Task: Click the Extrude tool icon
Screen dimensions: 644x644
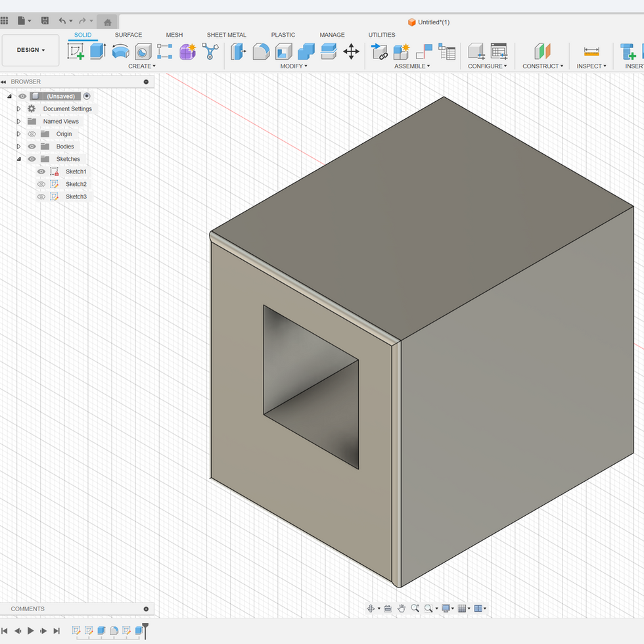Action: pyautogui.click(x=98, y=51)
